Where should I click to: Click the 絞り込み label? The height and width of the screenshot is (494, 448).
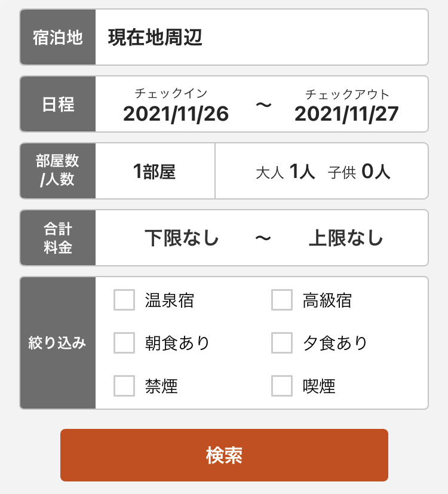(x=58, y=343)
